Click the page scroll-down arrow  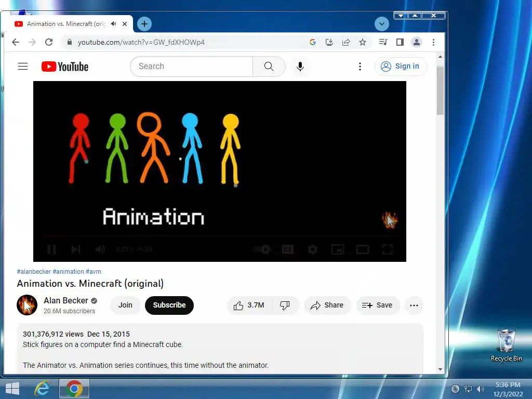[440, 369]
